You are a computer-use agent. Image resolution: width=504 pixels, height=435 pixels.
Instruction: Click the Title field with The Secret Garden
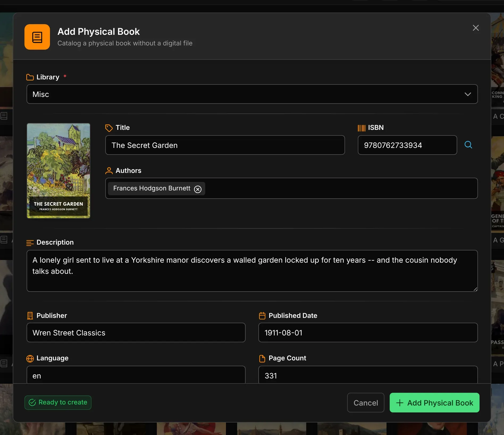pos(225,145)
